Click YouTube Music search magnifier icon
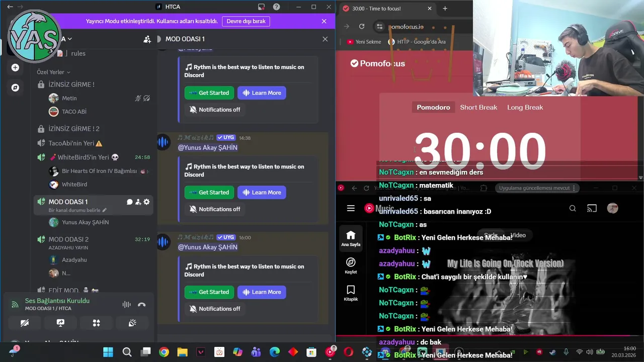The image size is (644, 362). tap(573, 208)
